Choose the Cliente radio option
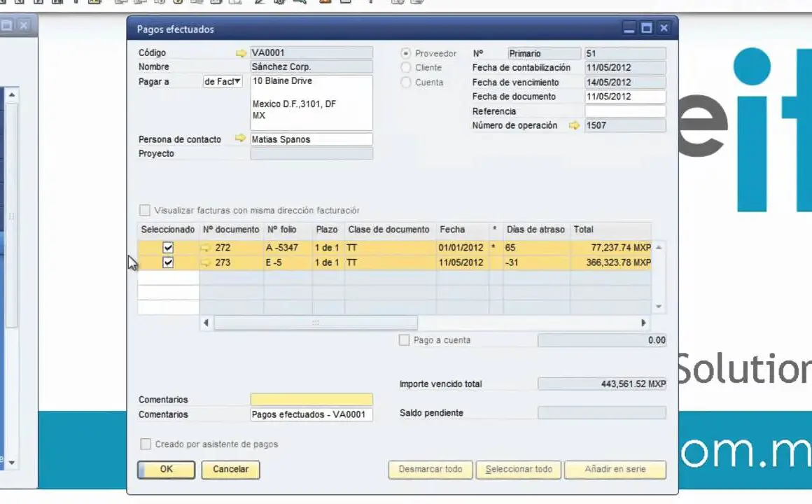This screenshot has width=812, height=504. (x=406, y=67)
